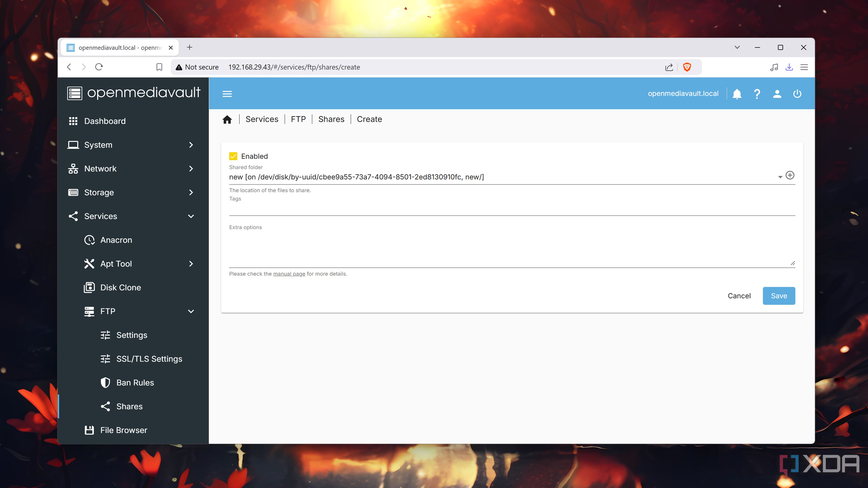Click the Cancel button

739,296
